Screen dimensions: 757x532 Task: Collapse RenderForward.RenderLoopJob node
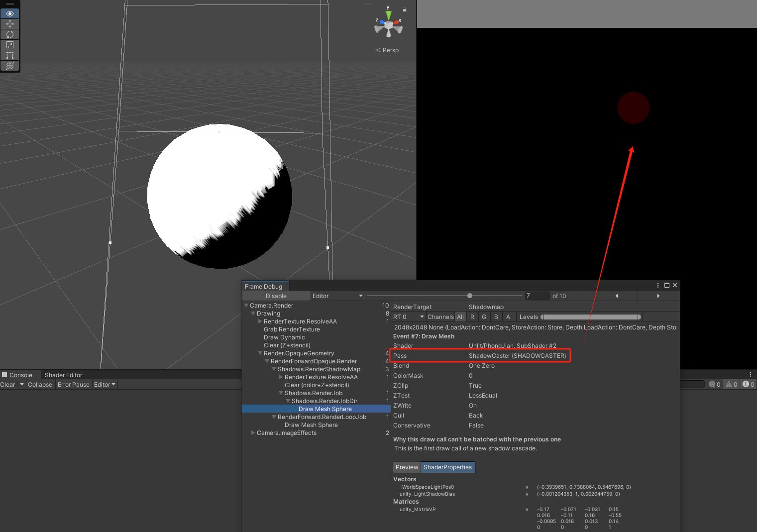pyautogui.click(x=274, y=417)
